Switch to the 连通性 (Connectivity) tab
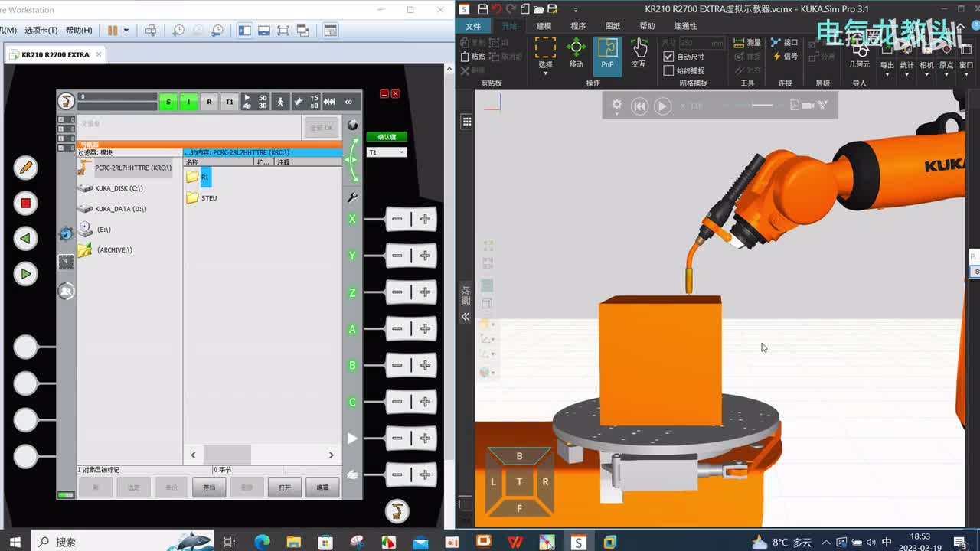980x551 pixels. click(685, 26)
